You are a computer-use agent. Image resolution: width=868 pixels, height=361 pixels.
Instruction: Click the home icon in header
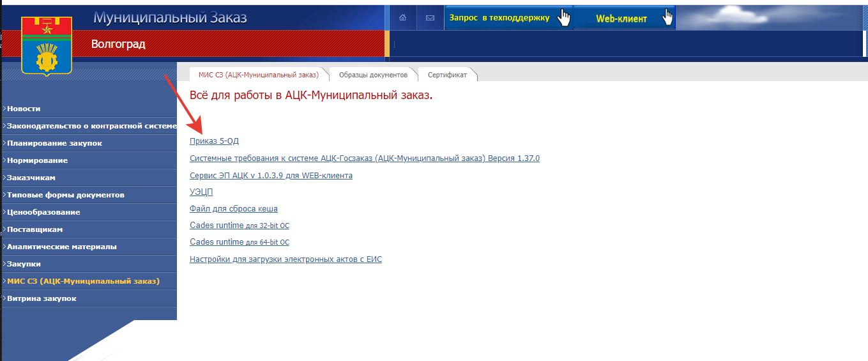coord(402,18)
